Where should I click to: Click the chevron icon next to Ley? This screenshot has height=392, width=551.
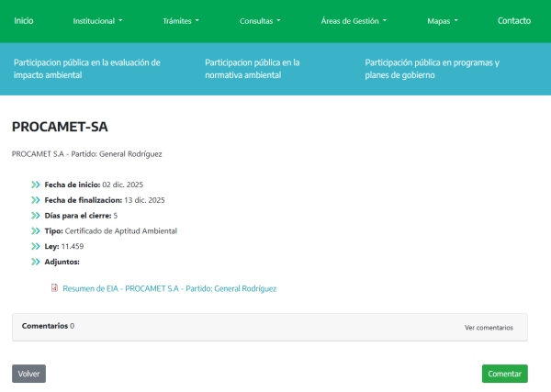coord(36,247)
